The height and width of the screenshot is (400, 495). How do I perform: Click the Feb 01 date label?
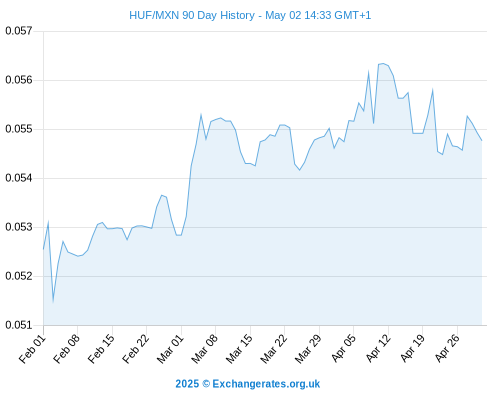point(32,348)
